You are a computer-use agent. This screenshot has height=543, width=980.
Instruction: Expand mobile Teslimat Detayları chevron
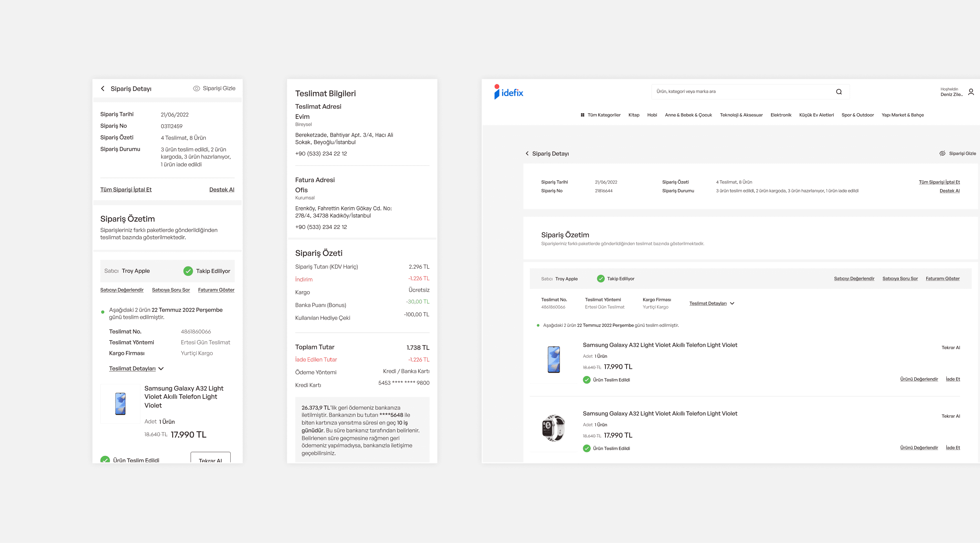(161, 368)
